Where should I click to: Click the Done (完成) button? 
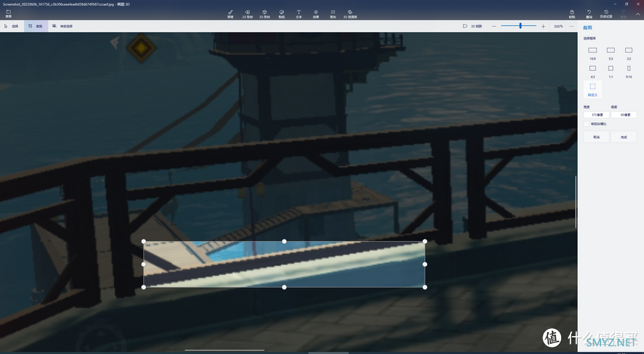tap(624, 136)
